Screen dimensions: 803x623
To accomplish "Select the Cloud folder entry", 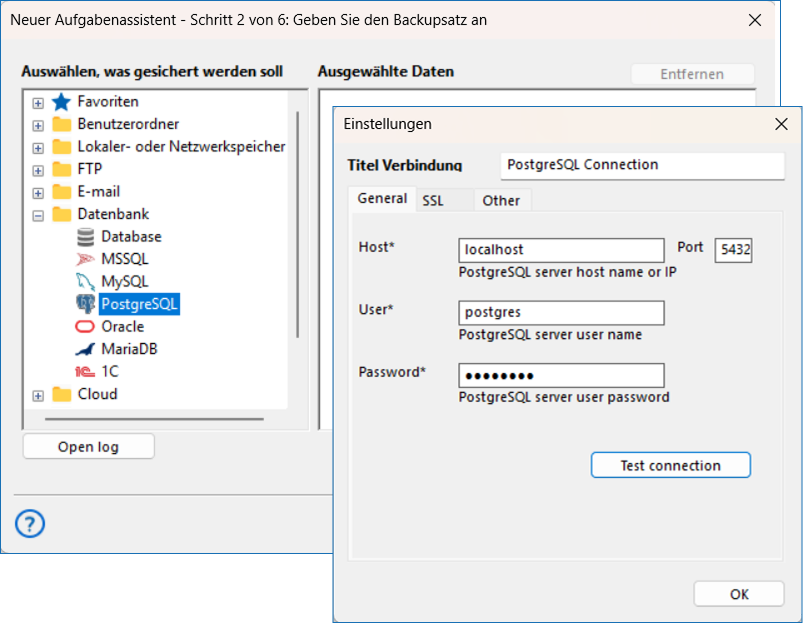I will coord(84,394).
